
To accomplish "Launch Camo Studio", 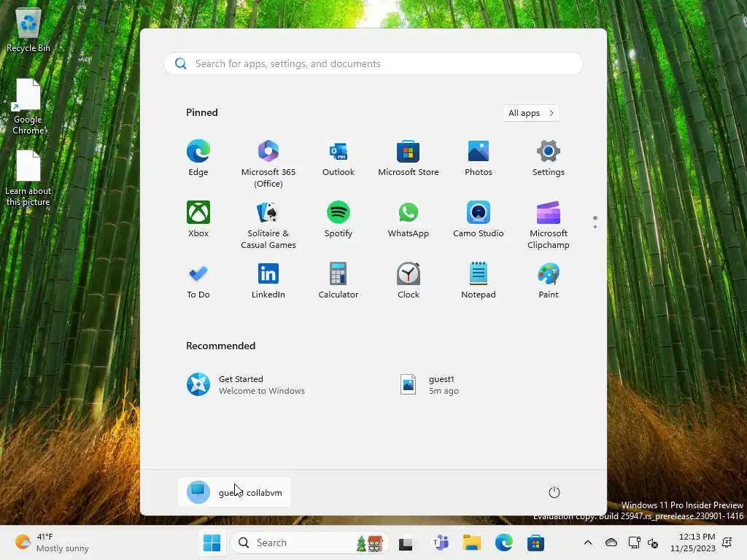I will (479, 219).
